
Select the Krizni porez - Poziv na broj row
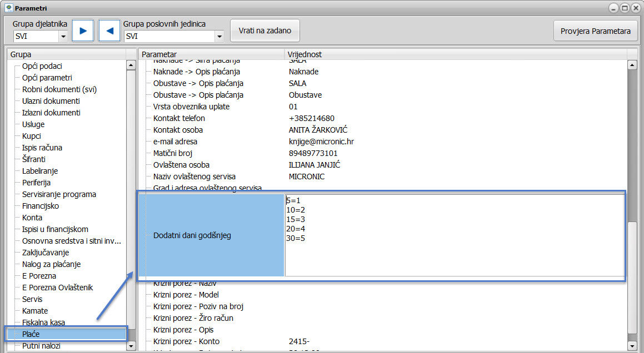point(198,306)
